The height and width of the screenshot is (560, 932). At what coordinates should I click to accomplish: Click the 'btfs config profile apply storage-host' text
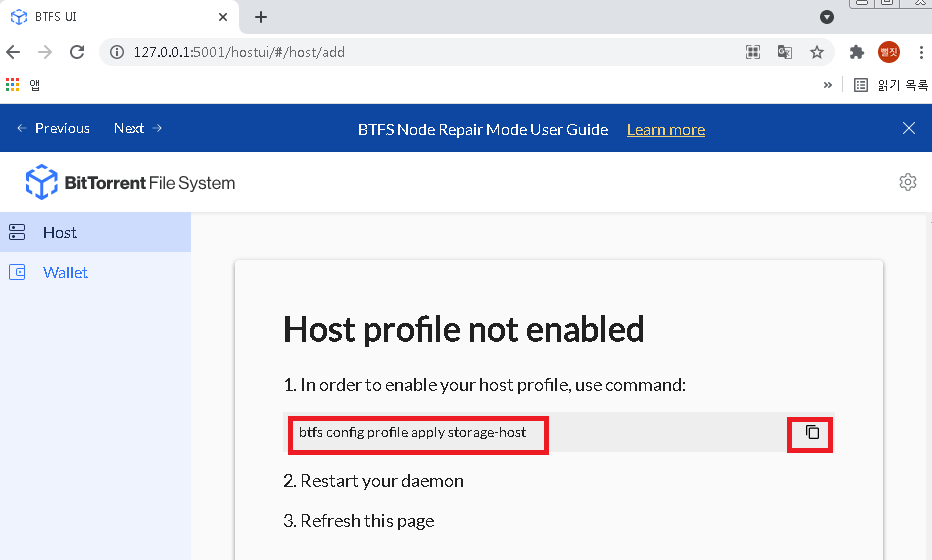coord(413,432)
